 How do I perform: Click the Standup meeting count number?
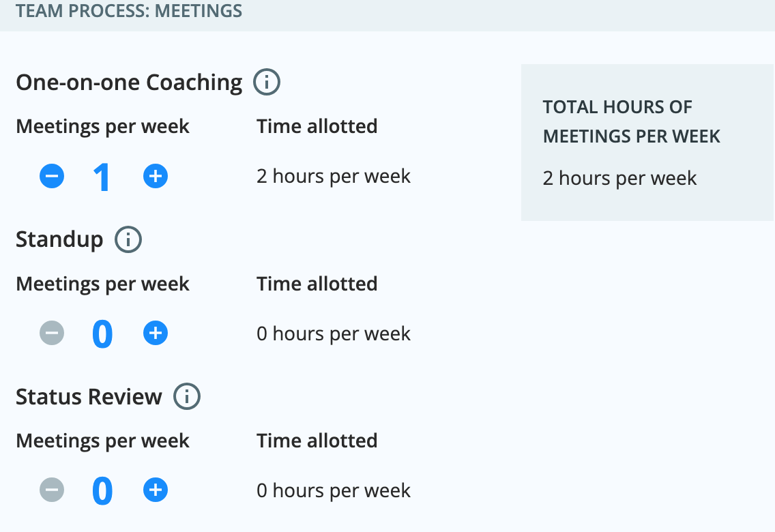(x=102, y=335)
